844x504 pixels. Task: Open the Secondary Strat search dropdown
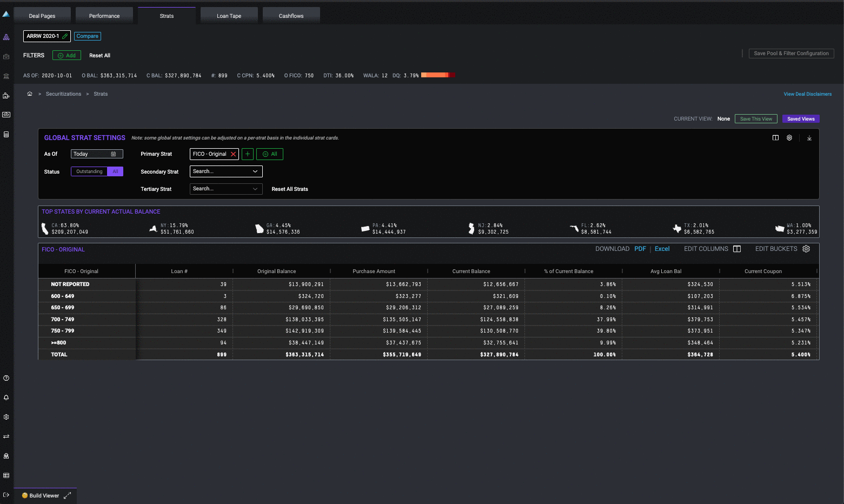[x=226, y=171]
